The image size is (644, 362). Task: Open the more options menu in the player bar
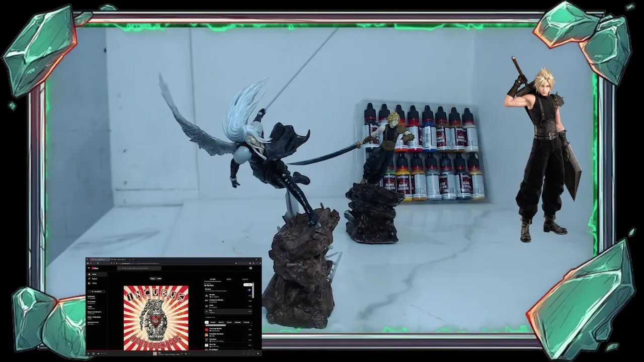(190, 354)
